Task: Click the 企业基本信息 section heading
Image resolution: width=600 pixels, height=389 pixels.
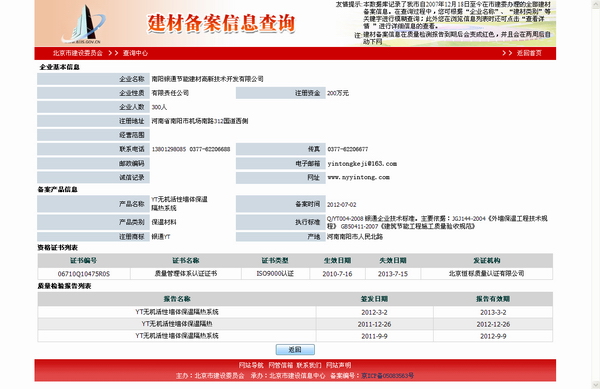Action: [59, 67]
